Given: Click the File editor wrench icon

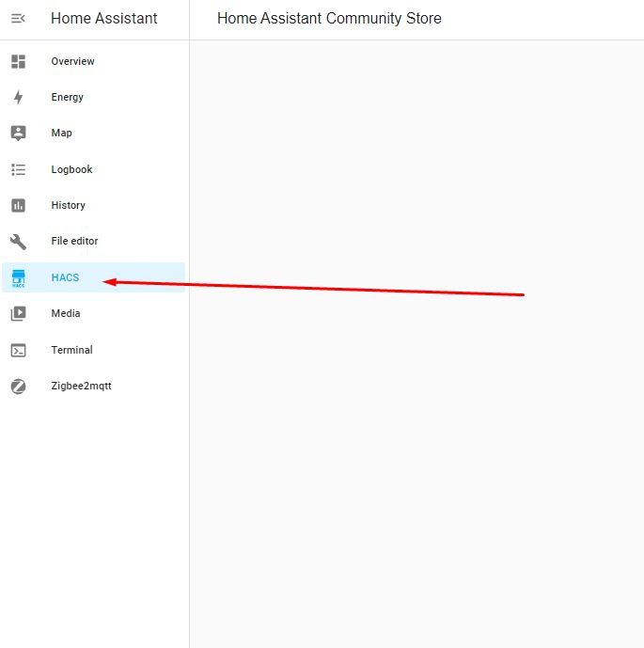Looking at the screenshot, I should (x=18, y=242).
